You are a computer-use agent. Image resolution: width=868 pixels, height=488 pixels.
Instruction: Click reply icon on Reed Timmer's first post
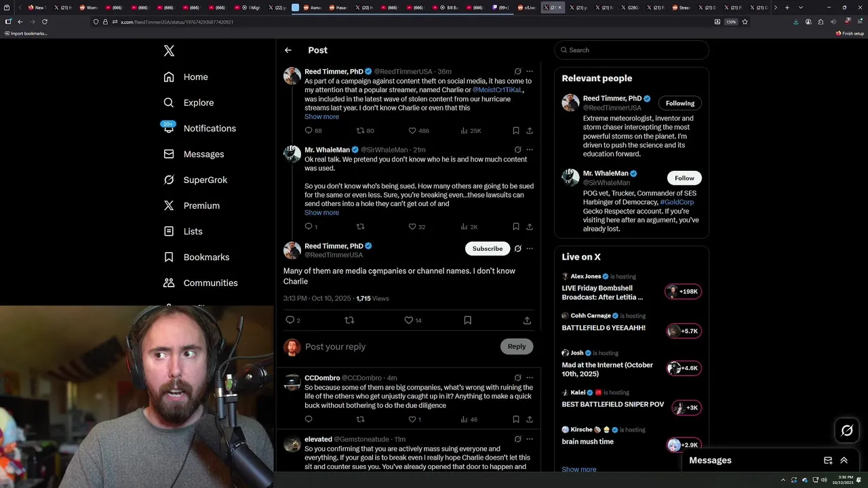point(309,130)
